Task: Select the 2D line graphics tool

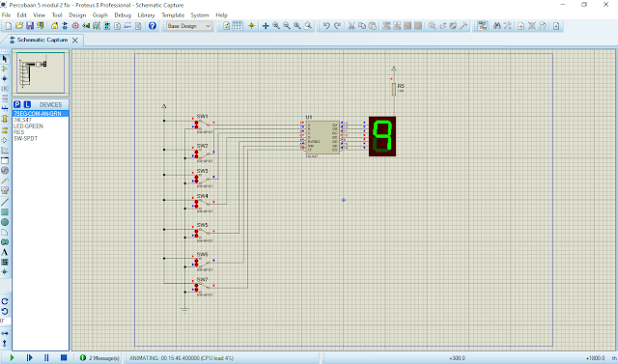Action: pyautogui.click(x=5, y=202)
